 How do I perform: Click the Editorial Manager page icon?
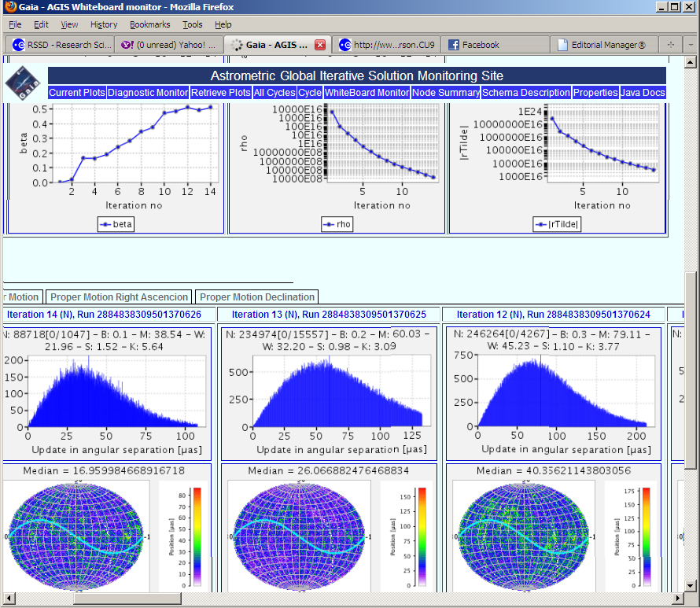[x=562, y=45]
